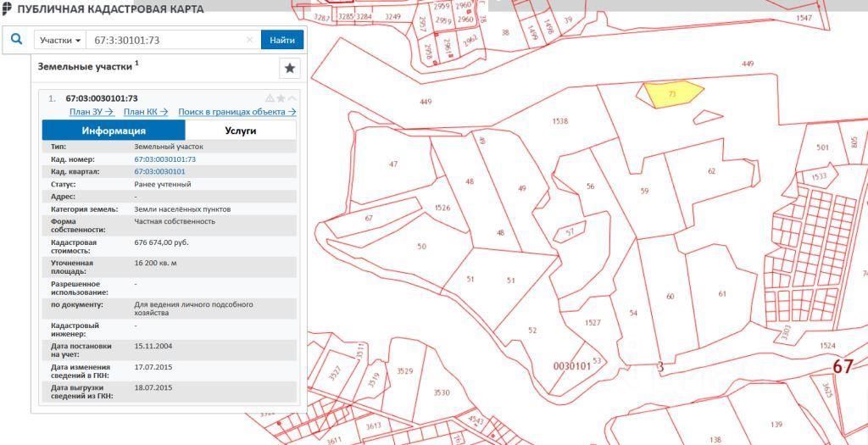
Task: Clear the search field with the X
Action: coord(250,40)
